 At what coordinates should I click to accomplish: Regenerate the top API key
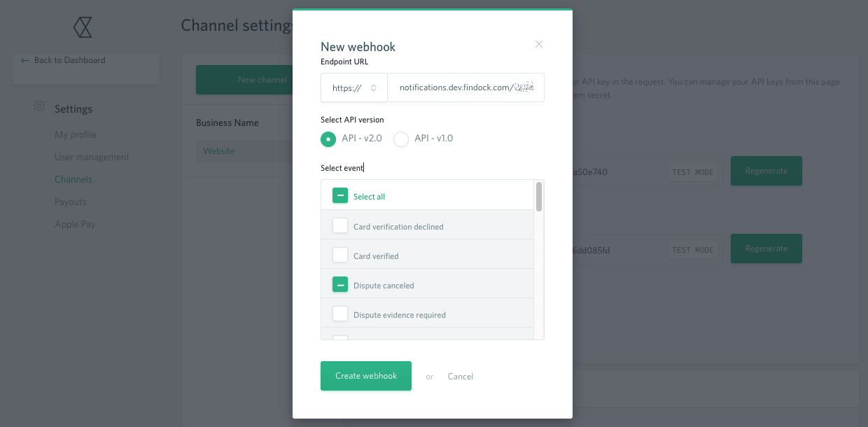pyautogui.click(x=766, y=171)
